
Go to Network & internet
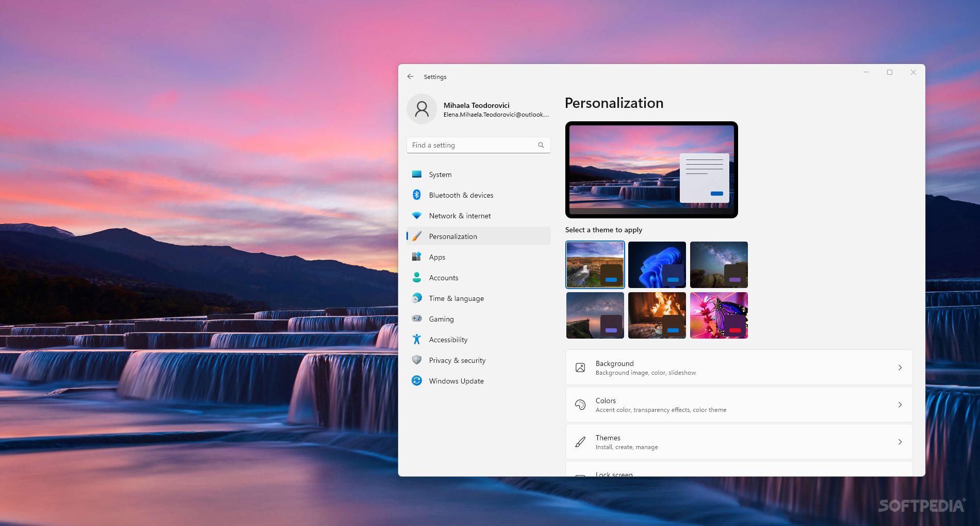click(x=479, y=216)
